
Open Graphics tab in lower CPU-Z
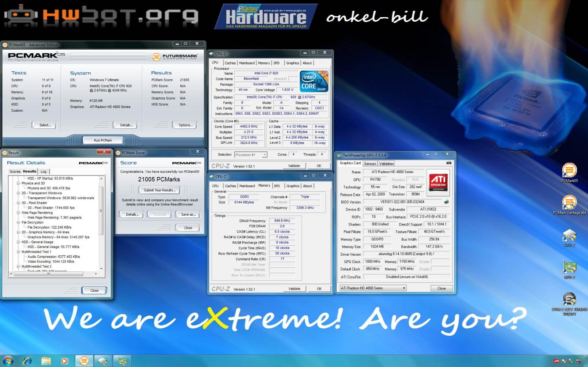click(x=293, y=186)
